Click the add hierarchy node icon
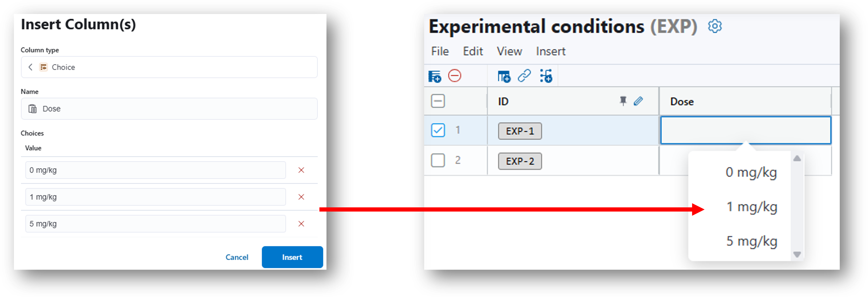This screenshot has height=298, width=868. coord(546,76)
